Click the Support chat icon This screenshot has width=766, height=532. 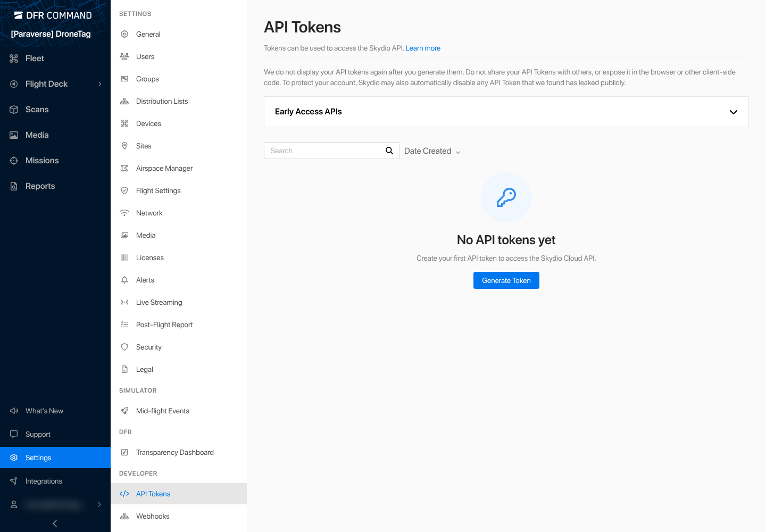tap(14, 434)
